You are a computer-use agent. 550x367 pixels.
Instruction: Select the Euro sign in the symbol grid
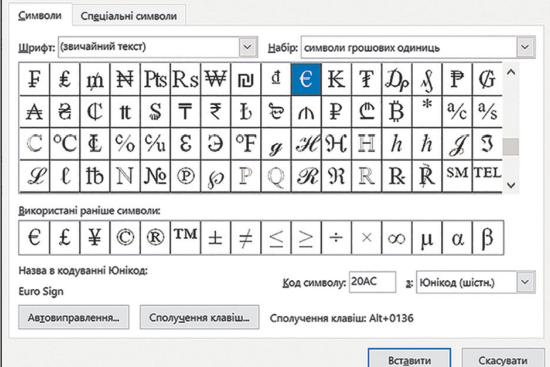306,79
